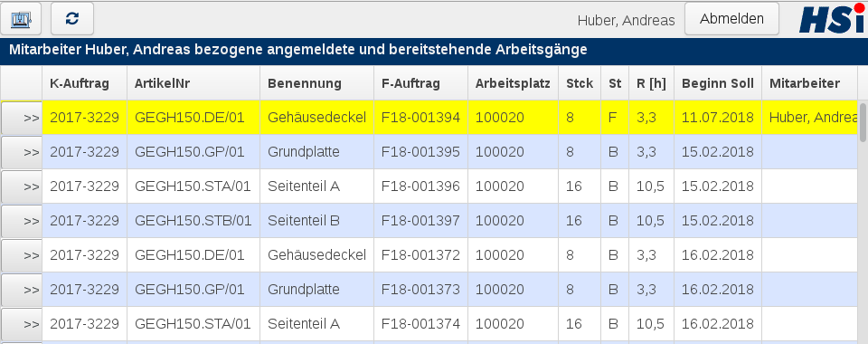Click >> for order F18-001374
The image size is (868, 344).
[x=22, y=323]
